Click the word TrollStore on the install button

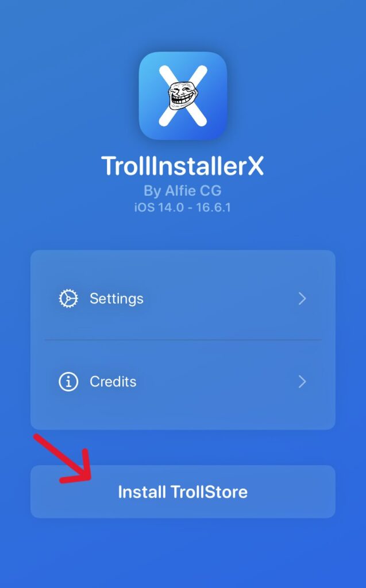coord(209,492)
